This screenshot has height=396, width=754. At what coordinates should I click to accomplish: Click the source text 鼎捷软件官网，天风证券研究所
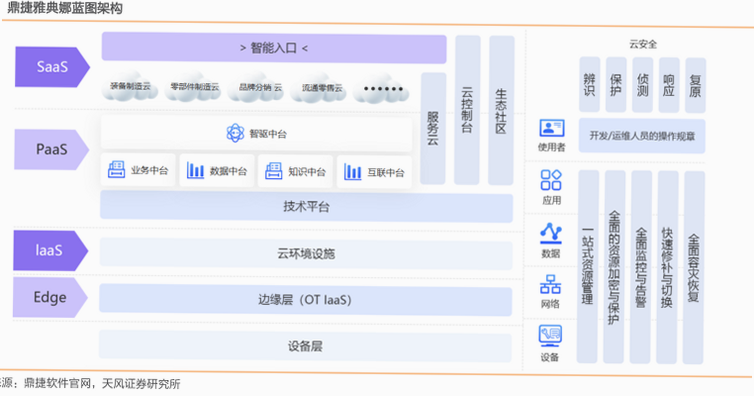[102, 384]
